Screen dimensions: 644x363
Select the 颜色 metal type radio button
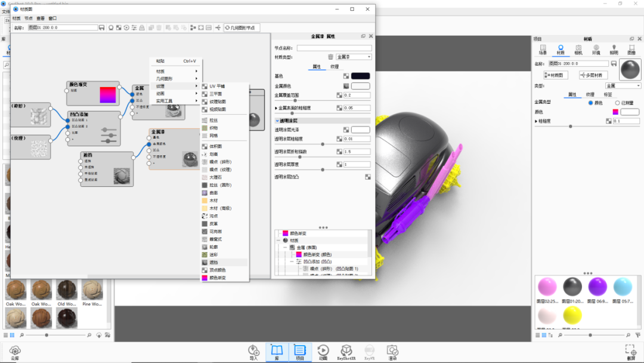(x=590, y=103)
